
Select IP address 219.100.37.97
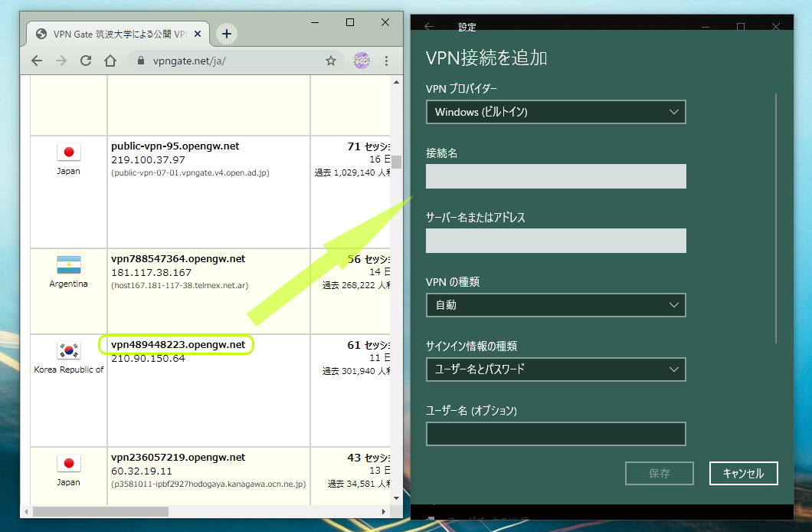pos(148,159)
